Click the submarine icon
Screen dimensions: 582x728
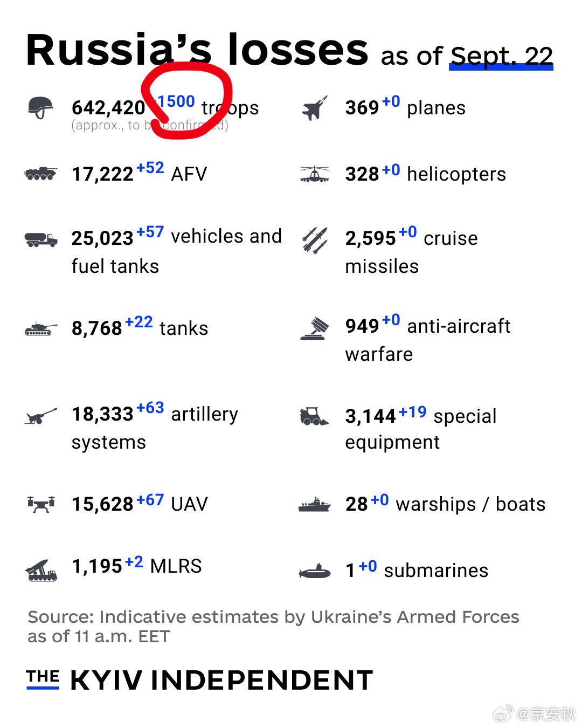(315, 571)
